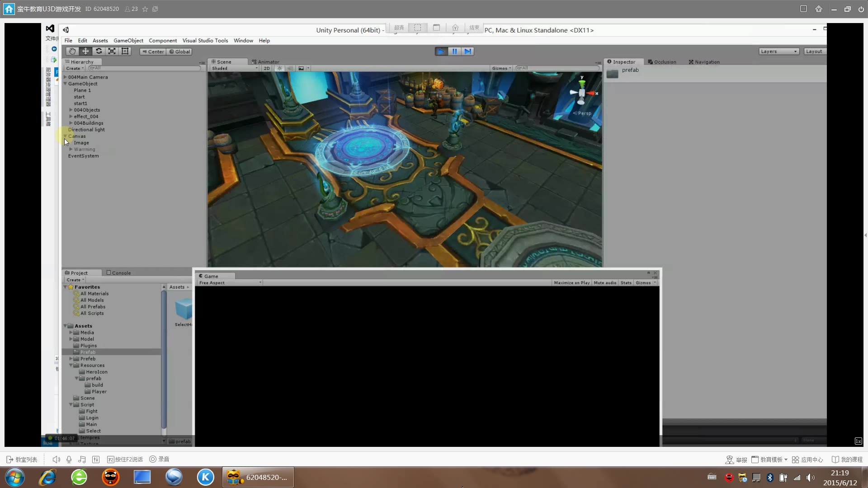868x488 pixels.
Task: Open Internet Explorer from taskbar
Action: (x=47, y=477)
